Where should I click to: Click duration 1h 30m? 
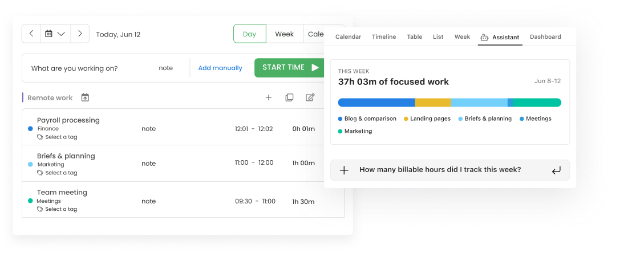[x=303, y=202]
